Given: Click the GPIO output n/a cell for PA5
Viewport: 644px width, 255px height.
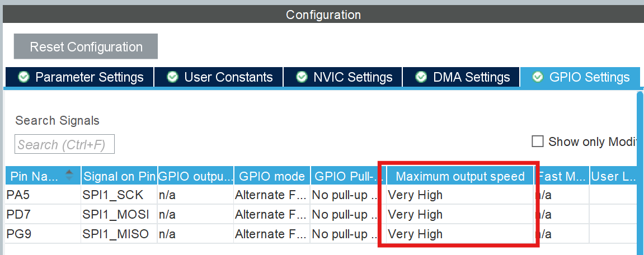Looking at the screenshot, I should 195,195.
